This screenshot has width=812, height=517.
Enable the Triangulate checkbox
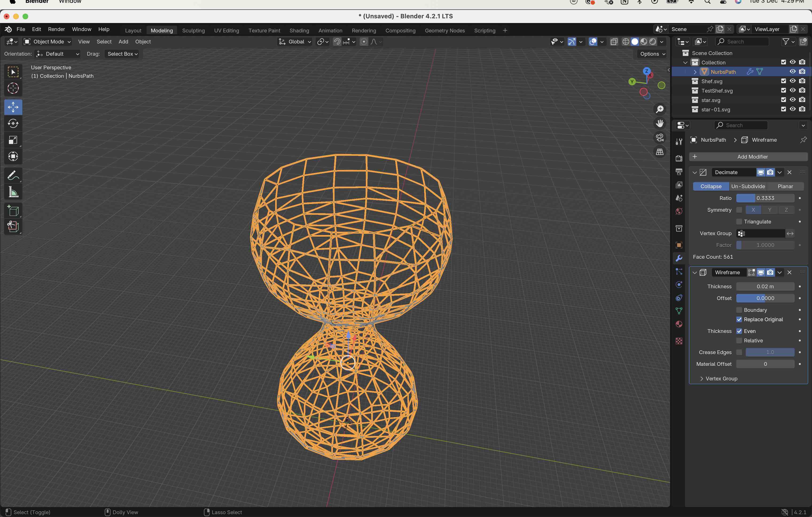pyautogui.click(x=739, y=222)
